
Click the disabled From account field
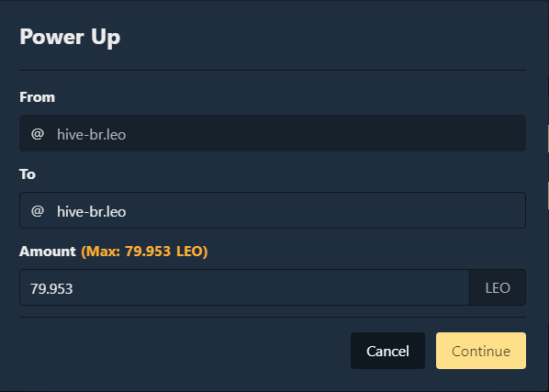pos(273,133)
